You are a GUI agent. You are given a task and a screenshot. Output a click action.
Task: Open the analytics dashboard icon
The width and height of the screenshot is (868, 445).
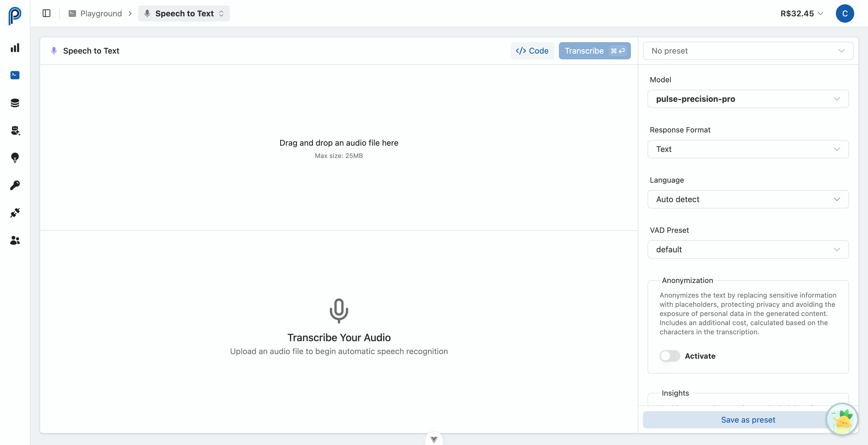point(14,48)
